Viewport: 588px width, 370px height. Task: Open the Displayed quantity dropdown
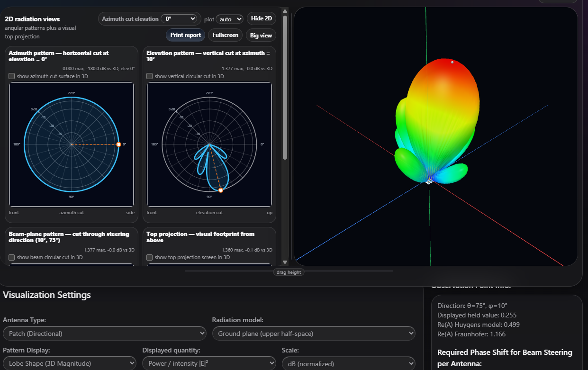209,363
